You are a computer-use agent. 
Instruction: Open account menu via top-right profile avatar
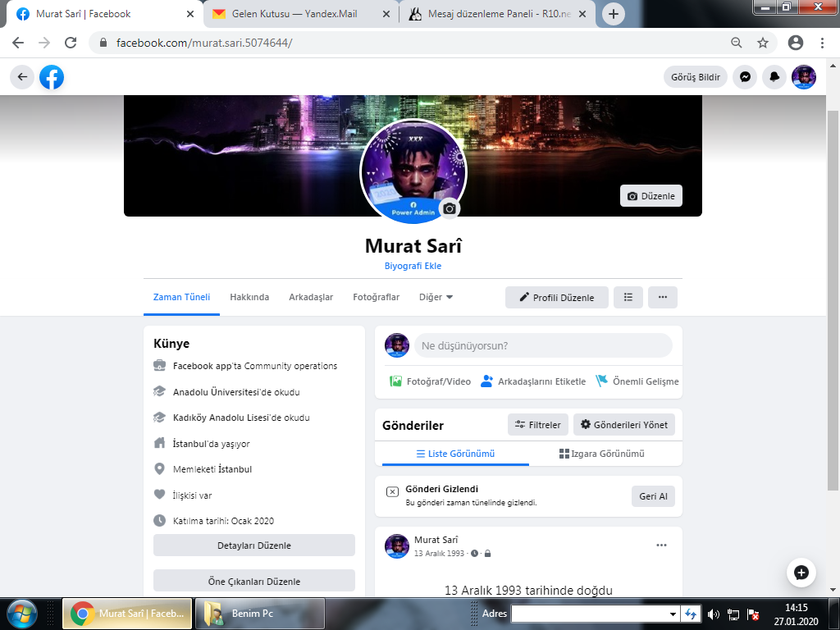(x=804, y=77)
